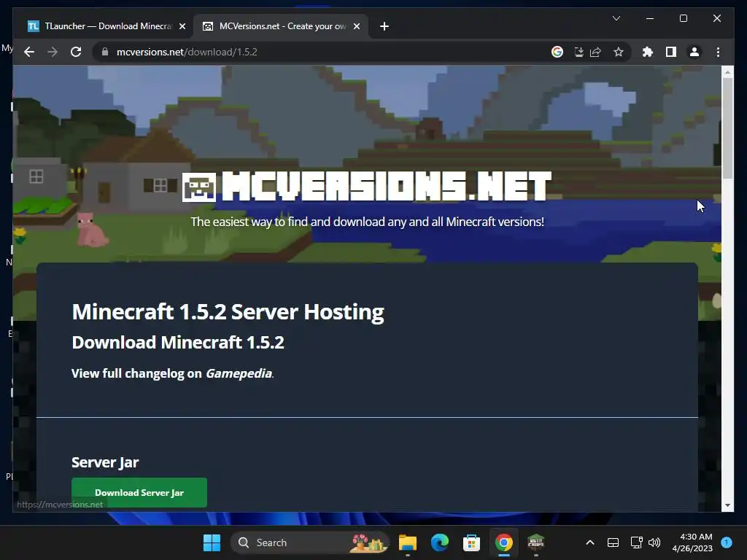The image size is (747, 560).
Task: Open network settings from tray icon
Action: 636,542
